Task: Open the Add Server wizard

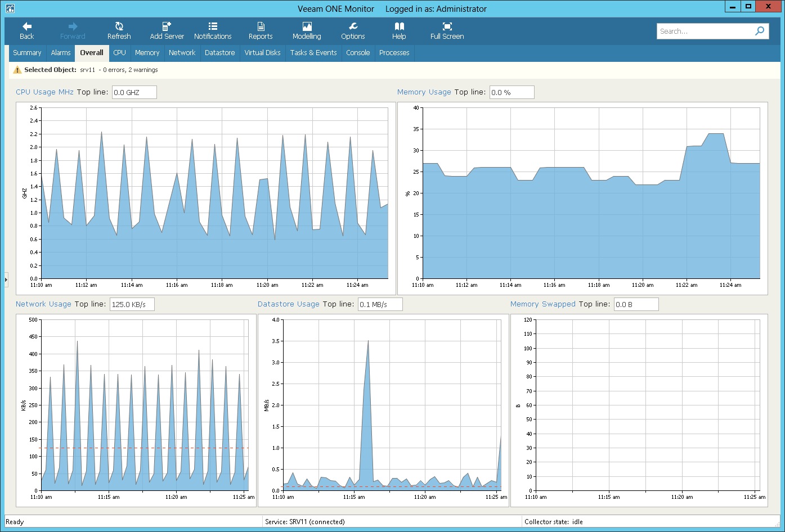Action: click(167, 31)
